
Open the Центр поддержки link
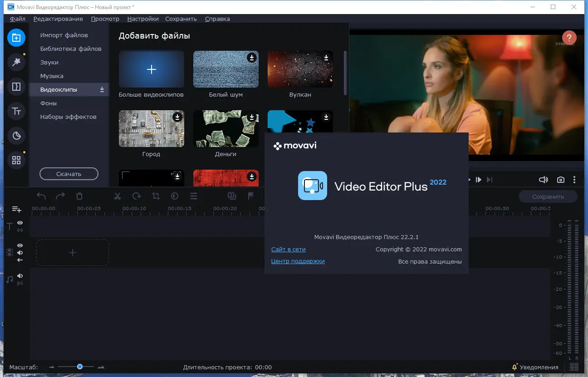click(298, 261)
